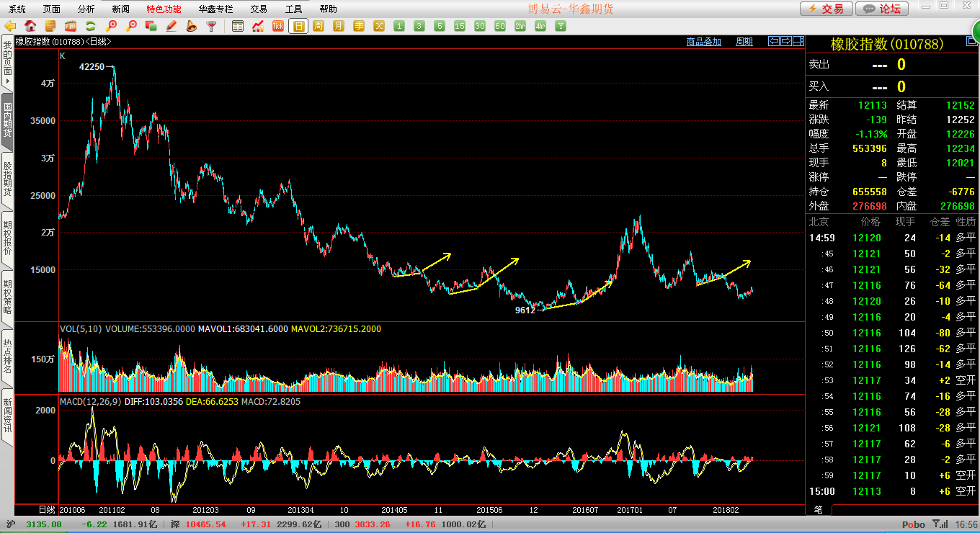Switch to the 15-minute period button

click(460, 26)
